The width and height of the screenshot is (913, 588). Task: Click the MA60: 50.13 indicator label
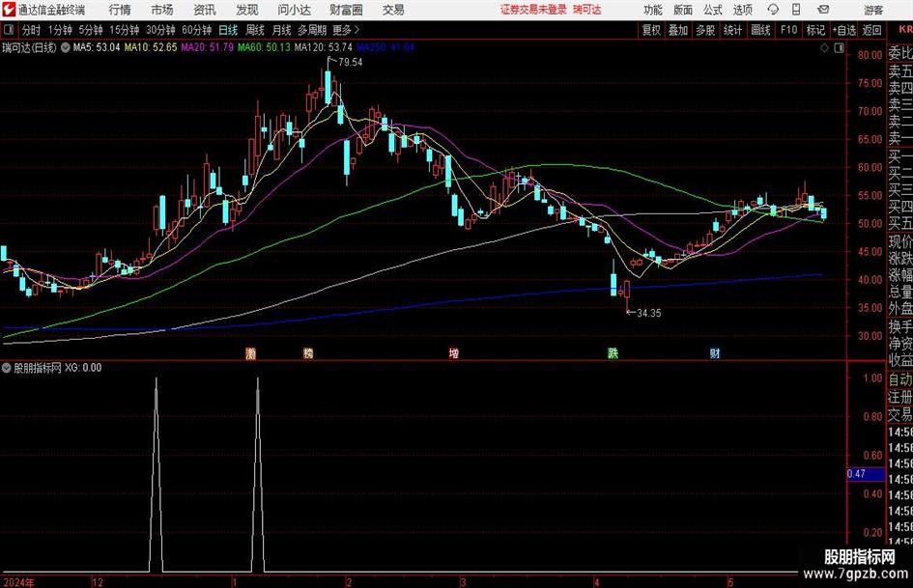click(264, 47)
